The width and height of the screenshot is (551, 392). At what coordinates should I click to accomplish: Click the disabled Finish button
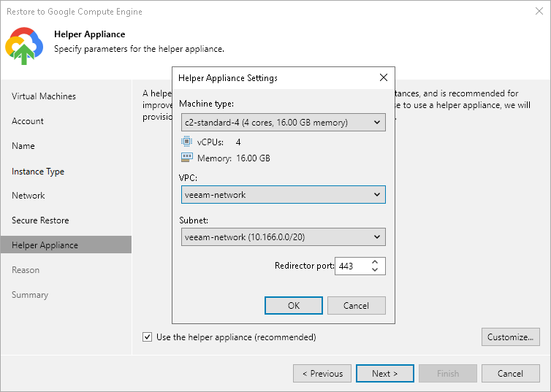click(448, 374)
